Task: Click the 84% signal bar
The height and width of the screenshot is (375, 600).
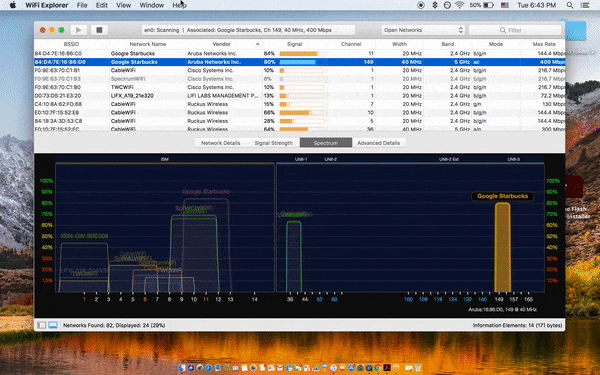Action: coord(302,54)
